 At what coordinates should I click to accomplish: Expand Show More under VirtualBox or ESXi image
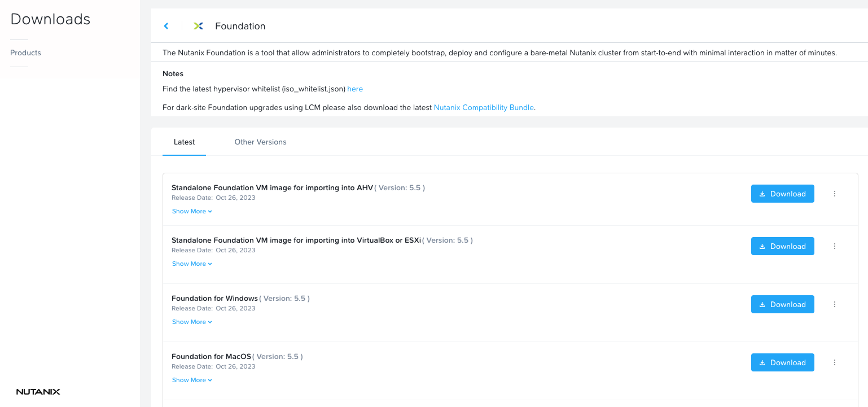coord(192,264)
